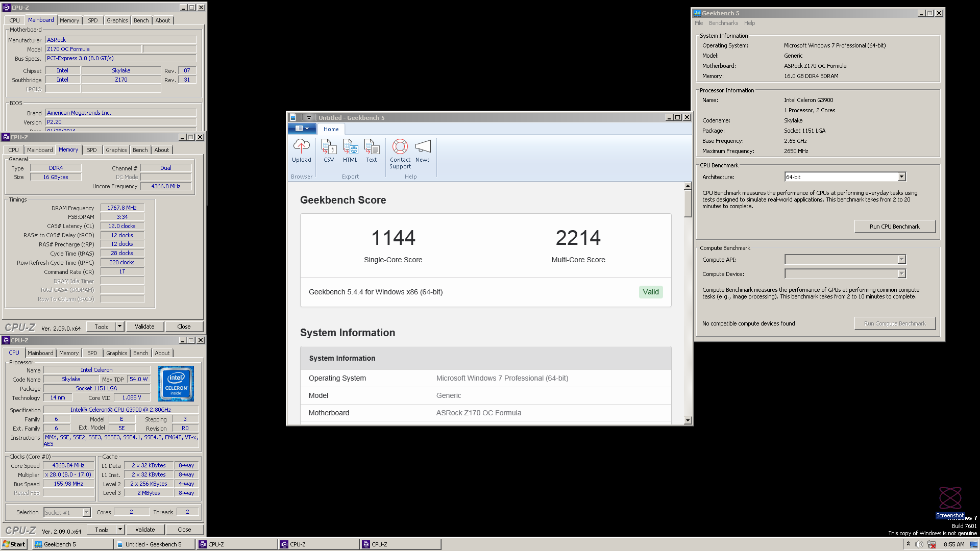Click the network icon in system tray
Screen dimensions: 980x551
[x=932, y=544]
